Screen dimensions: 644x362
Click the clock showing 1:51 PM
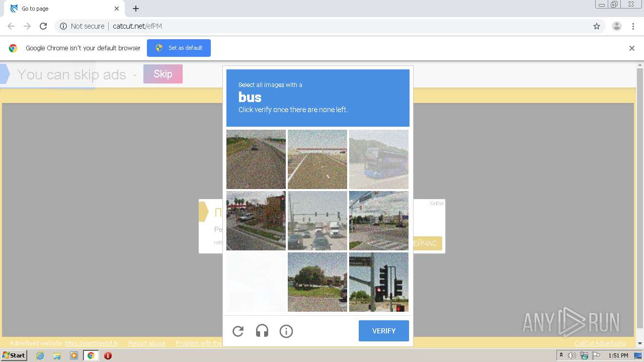[618, 355]
